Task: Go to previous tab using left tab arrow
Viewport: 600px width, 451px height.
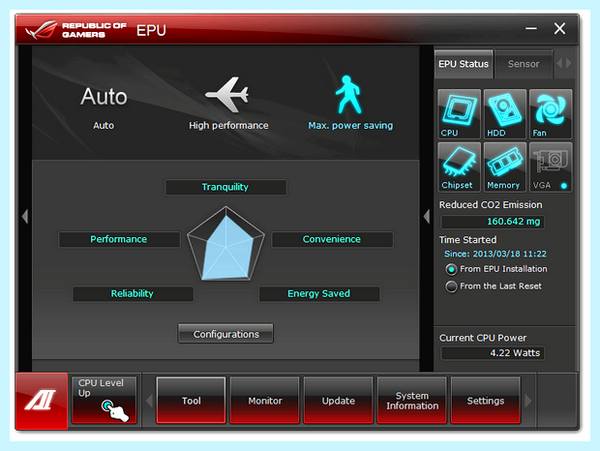Action: pos(559,63)
